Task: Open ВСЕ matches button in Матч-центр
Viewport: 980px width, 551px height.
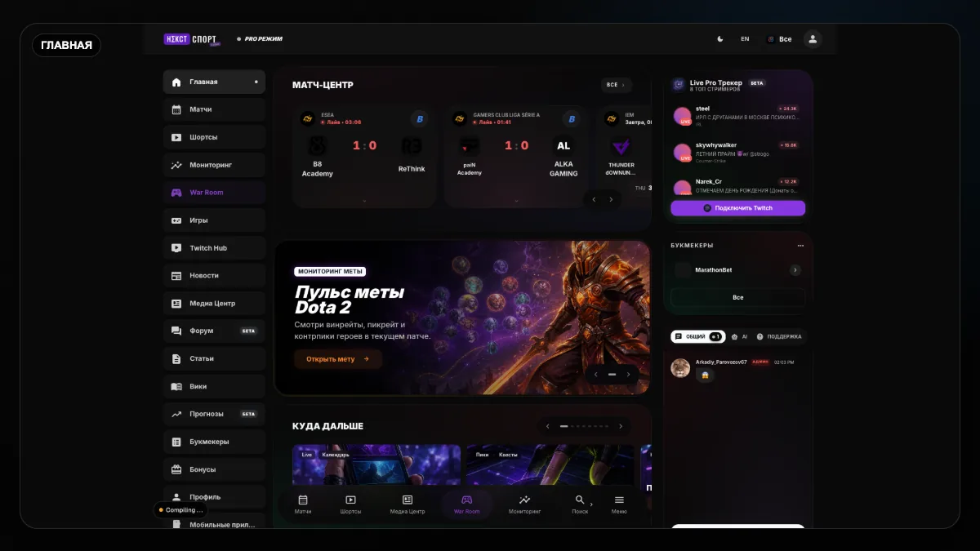Action: (x=617, y=85)
